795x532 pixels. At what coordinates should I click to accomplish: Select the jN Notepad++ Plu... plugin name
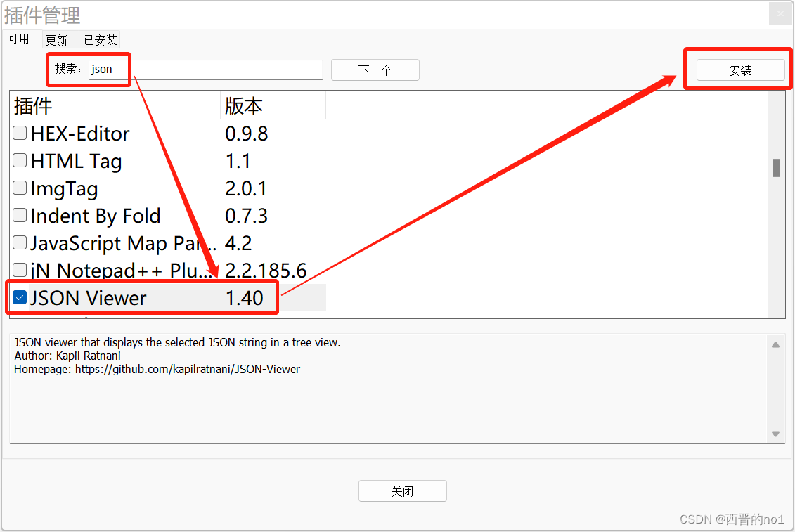point(122,271)
